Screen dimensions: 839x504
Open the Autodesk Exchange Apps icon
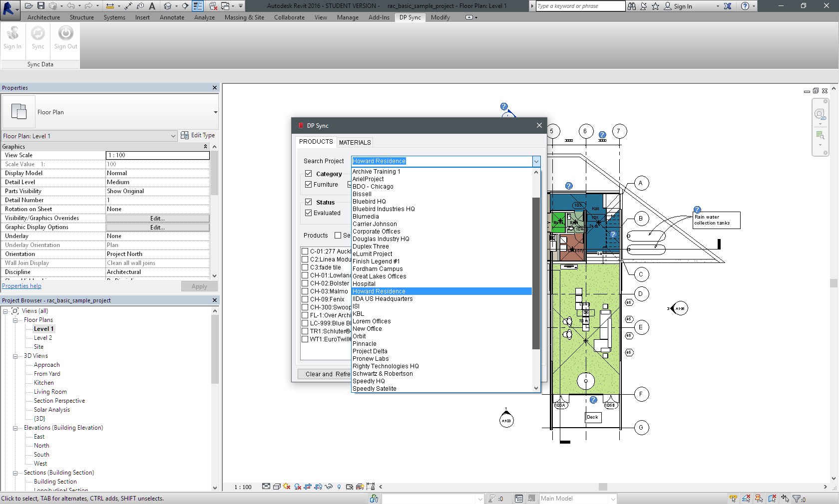pyautogui.click(x=728, y=6)
